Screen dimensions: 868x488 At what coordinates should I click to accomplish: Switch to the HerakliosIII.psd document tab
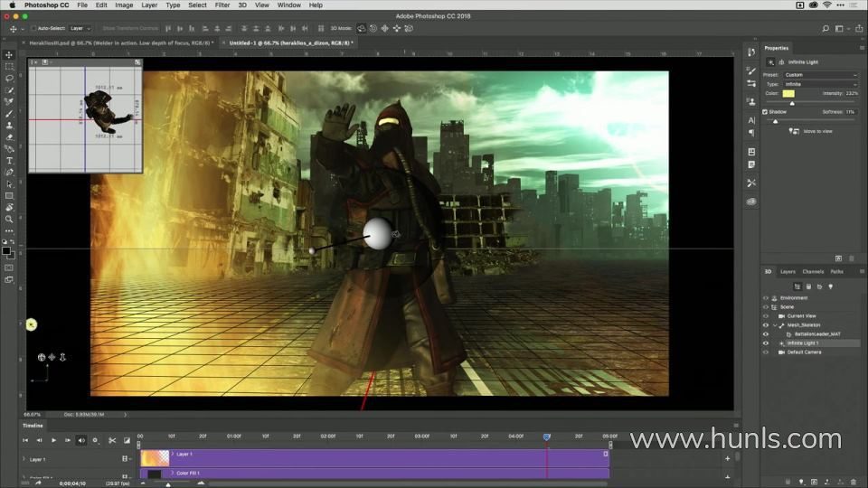(119, 42)
